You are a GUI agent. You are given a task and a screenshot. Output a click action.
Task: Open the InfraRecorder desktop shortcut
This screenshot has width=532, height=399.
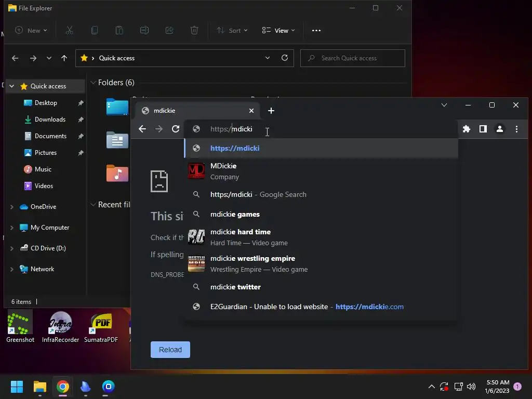60,327
